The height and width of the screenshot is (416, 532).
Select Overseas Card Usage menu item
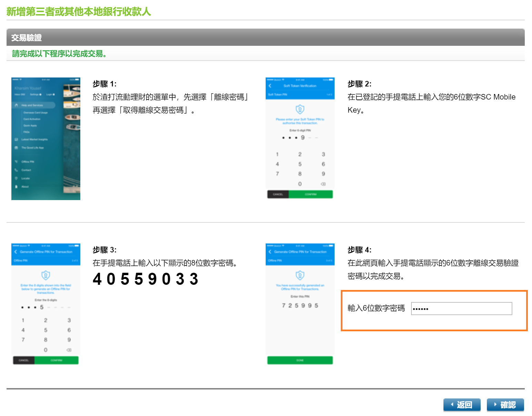click(35, 113)
